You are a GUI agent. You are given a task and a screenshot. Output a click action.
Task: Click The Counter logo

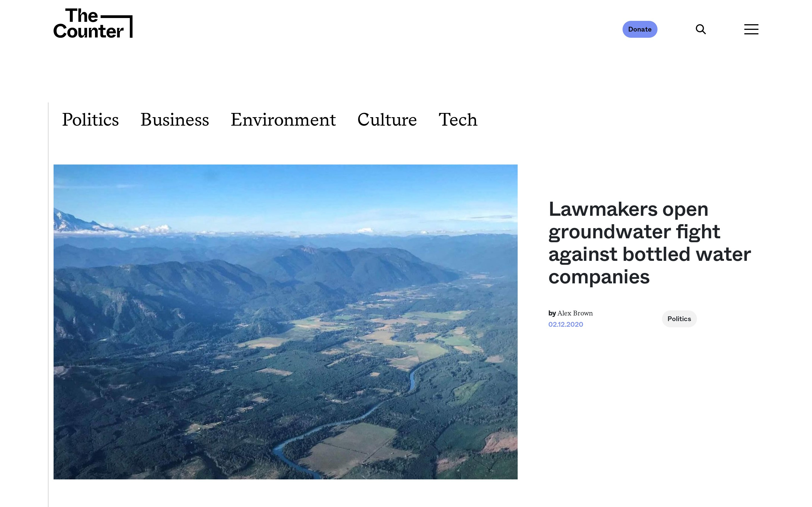[92, 23]
